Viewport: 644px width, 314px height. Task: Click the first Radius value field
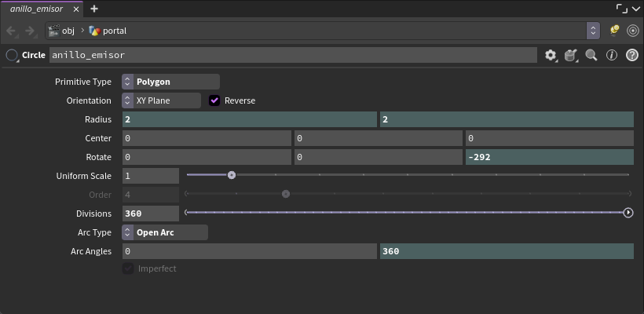[249, 119]
